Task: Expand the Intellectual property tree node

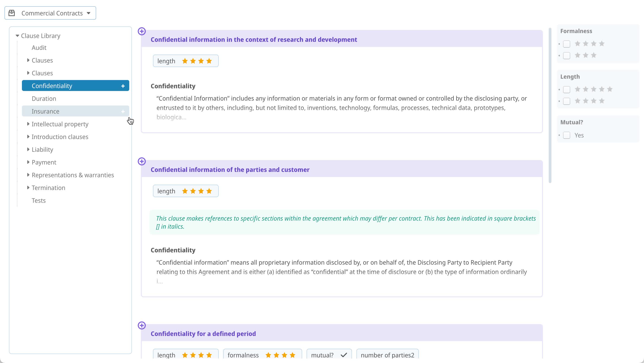Action: tap(28, 124)
